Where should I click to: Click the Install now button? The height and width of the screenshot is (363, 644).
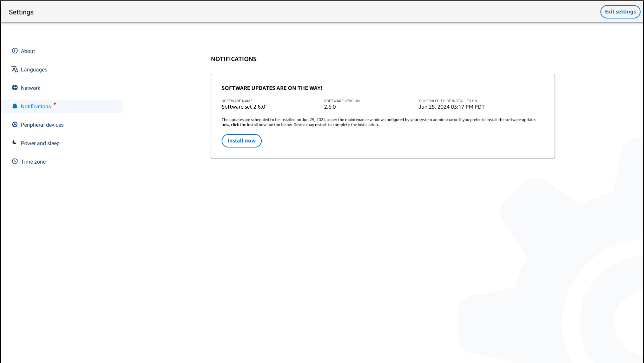click(242, 141)
